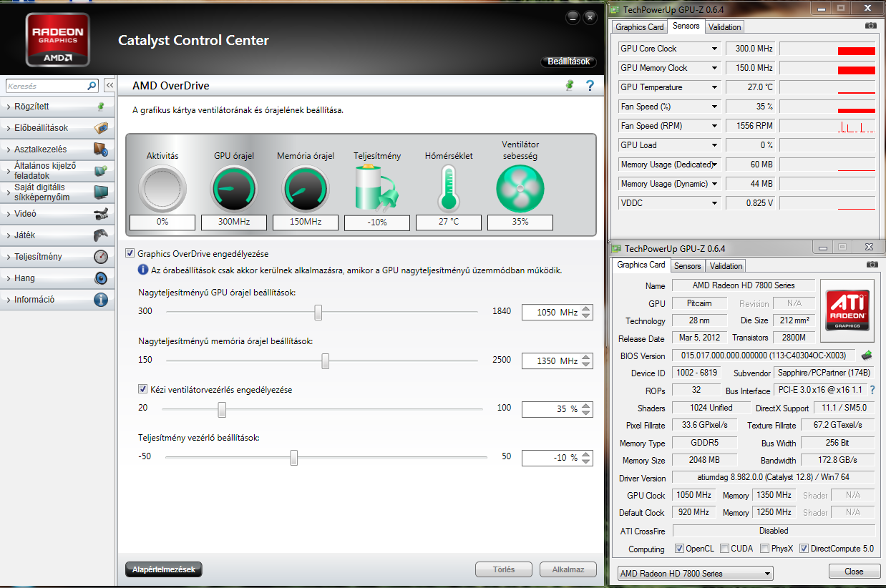
Task: Switch to Graphics Card tab in upper GPU-Z
Action: point(640,27)
